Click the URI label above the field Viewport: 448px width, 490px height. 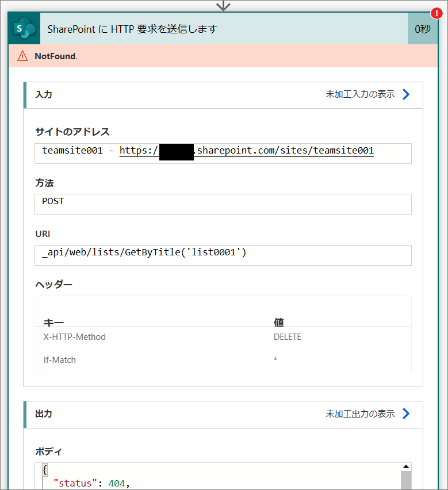pos(43,233)
